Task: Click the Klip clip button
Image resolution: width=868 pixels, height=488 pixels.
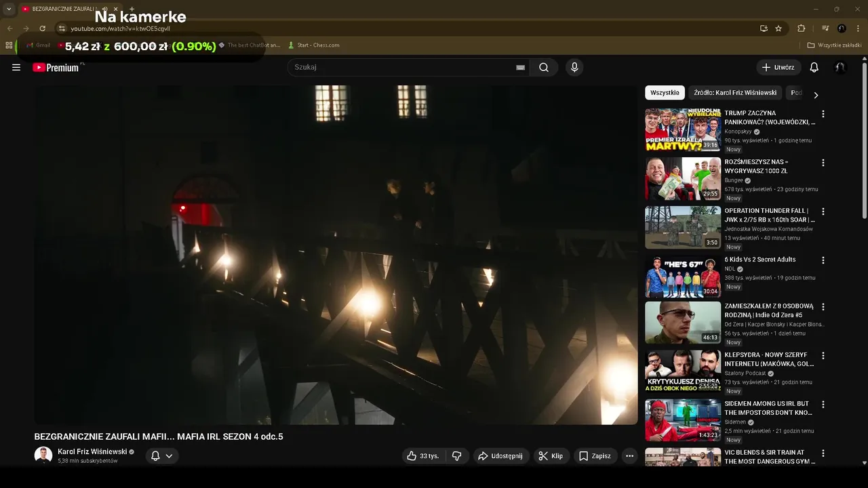Action: [x=551, y=456]
